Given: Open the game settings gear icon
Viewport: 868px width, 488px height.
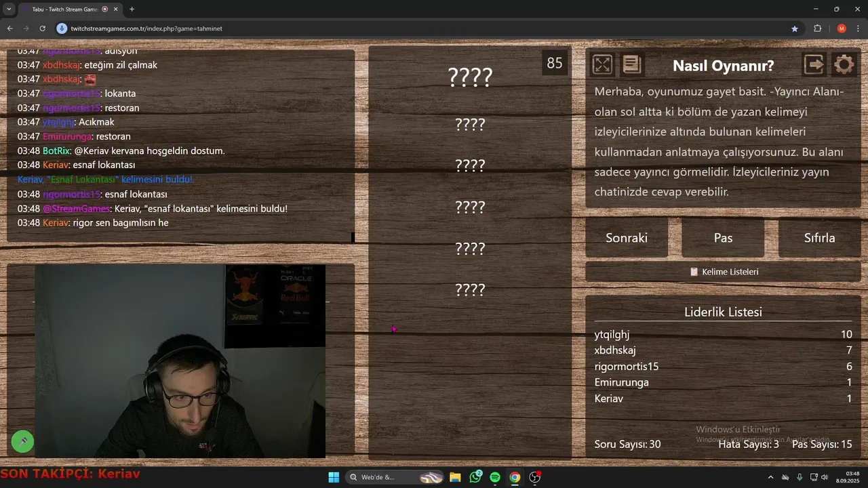Looking at the screenshot, I should (x=844, y=65).
